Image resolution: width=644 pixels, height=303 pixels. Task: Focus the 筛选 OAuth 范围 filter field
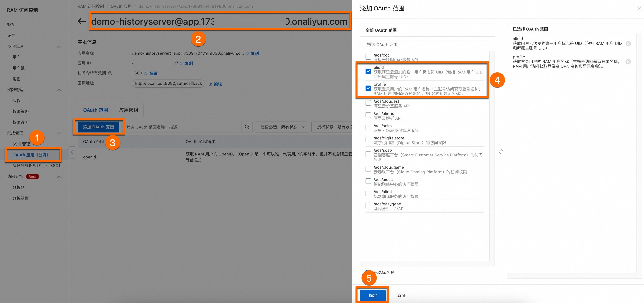coord(427,45)
